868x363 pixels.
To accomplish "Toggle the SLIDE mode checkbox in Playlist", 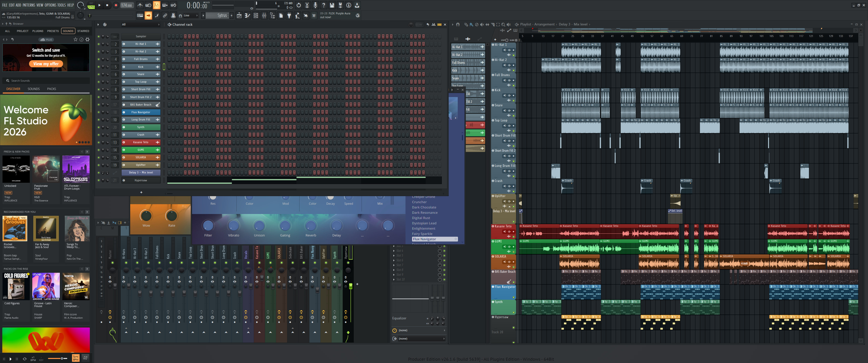I will [516, 40].
